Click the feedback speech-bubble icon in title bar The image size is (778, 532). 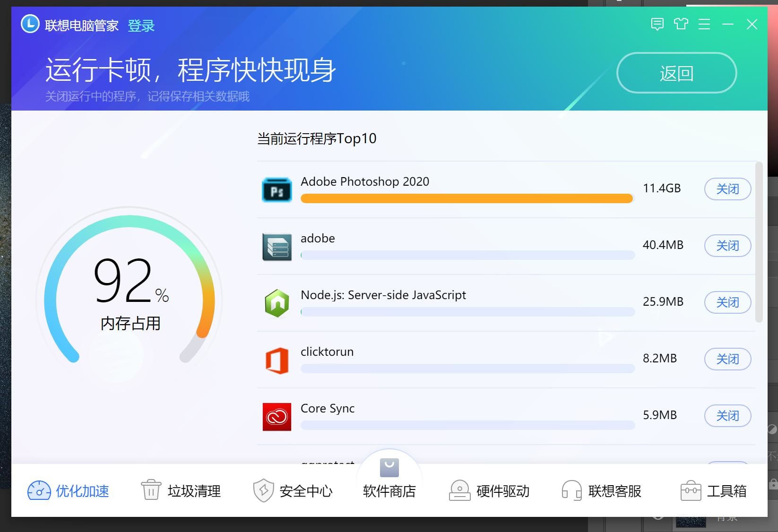point(657,24)
